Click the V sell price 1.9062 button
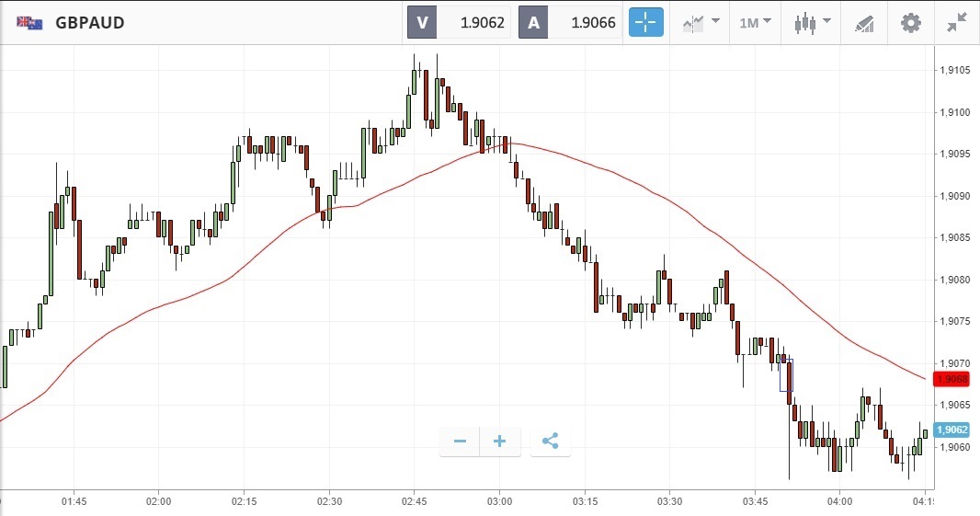The image size is (980, 516). tap(459, 23)
